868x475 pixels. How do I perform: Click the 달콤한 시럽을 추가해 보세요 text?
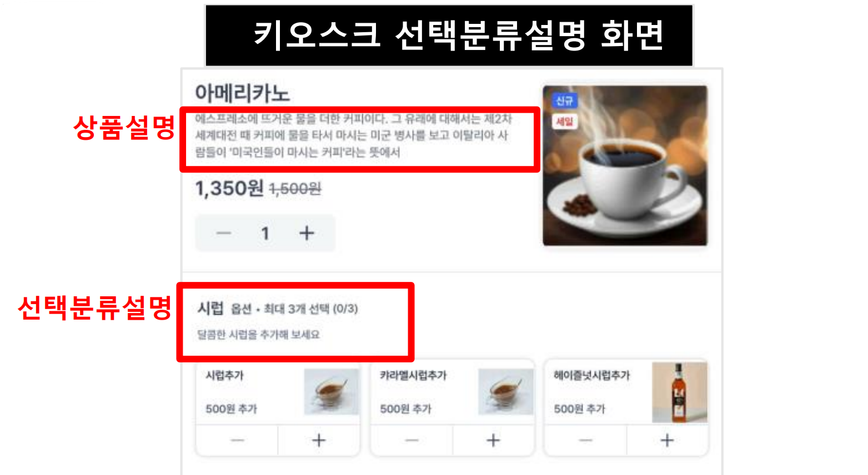[x=258, y=335]
